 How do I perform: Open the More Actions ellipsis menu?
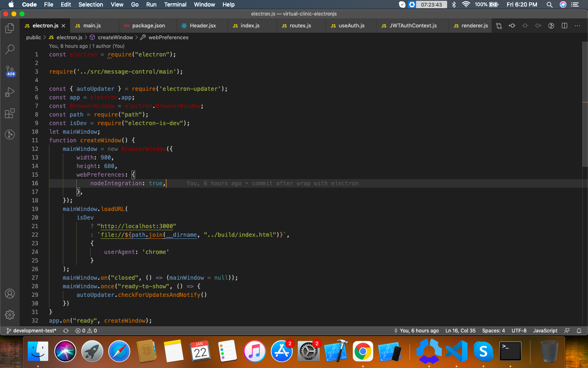coord(577,25)
